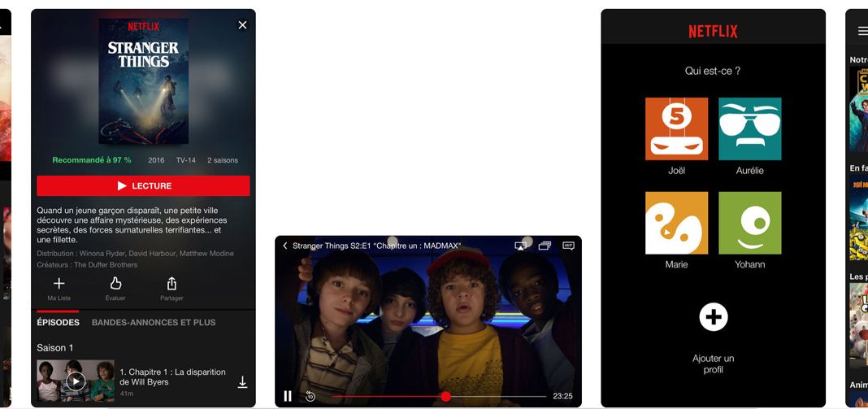Tap the Évaluer thumbs-up icon
The height and width of the screenshot is (409, 868).
(x=115, y=284)
